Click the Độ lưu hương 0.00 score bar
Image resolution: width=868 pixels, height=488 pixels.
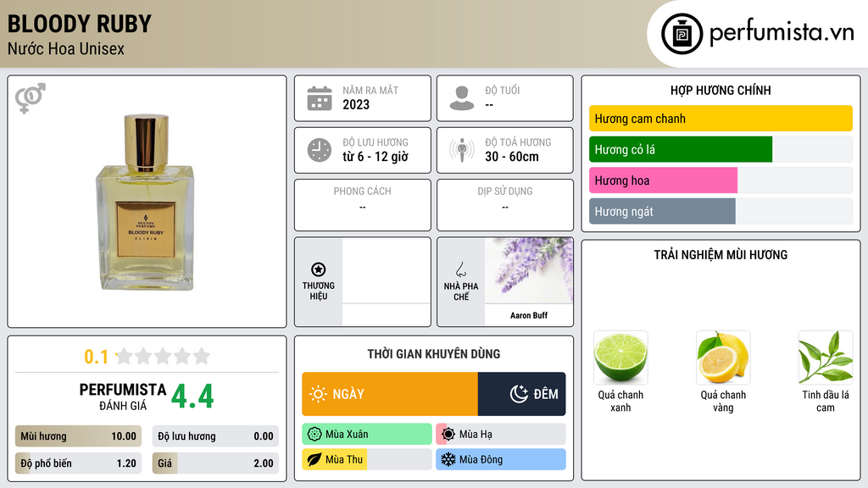pyautogui.click(x=215, y=436)
